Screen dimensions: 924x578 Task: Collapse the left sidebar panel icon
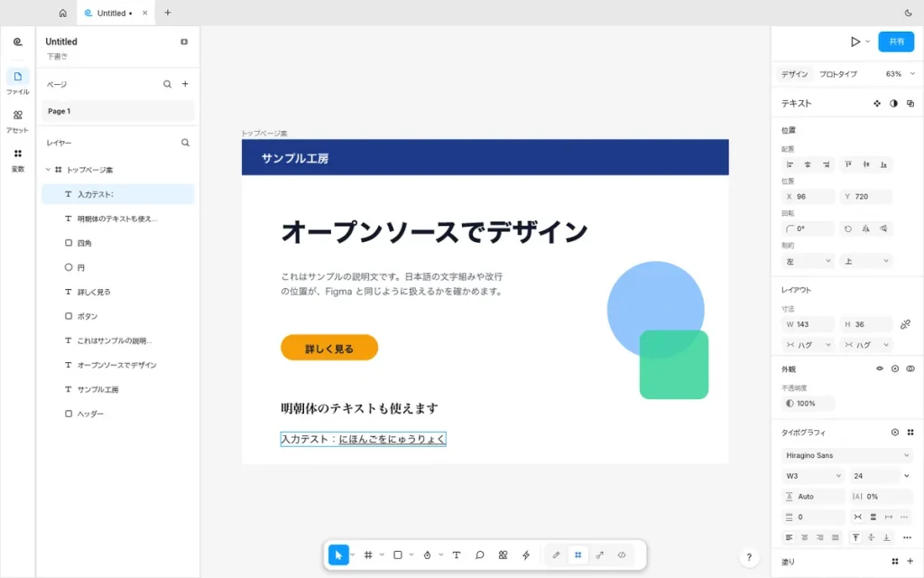[184, 42]
